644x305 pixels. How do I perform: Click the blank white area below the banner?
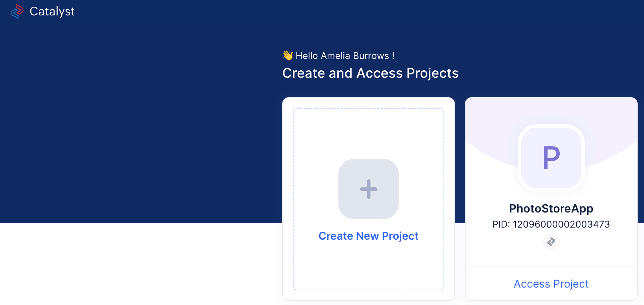[x=134, y=265]
